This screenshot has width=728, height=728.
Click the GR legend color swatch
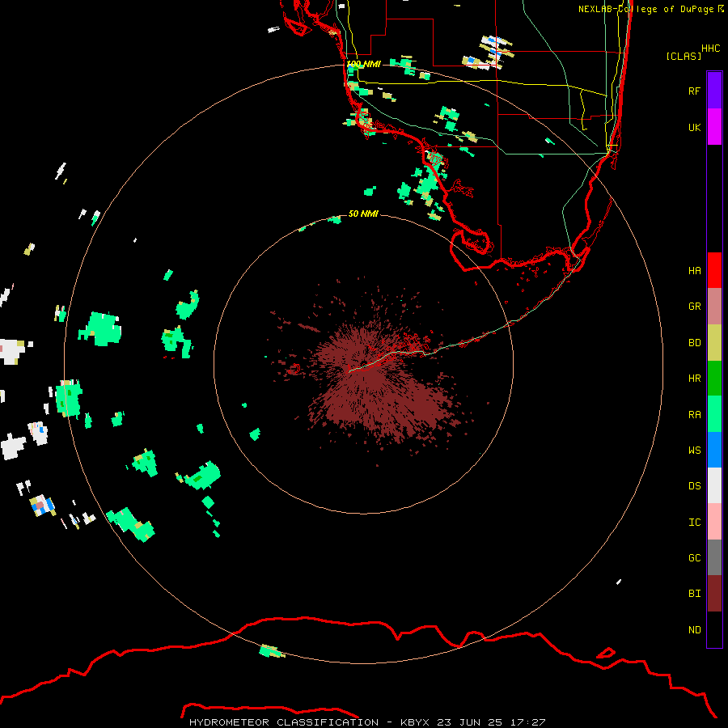tap(714, 307)
